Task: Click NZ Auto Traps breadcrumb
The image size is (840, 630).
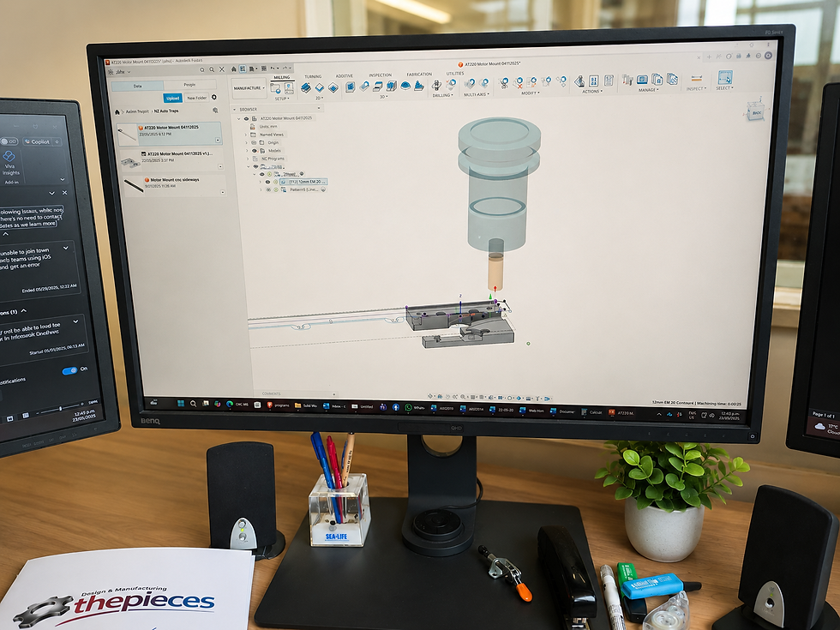Action: tap(166, 111)
